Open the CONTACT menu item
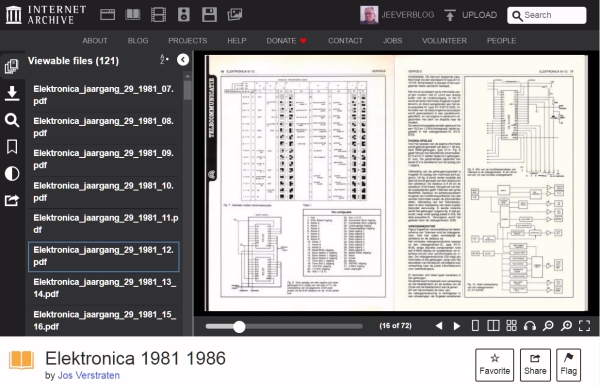 tap(345, 41)
